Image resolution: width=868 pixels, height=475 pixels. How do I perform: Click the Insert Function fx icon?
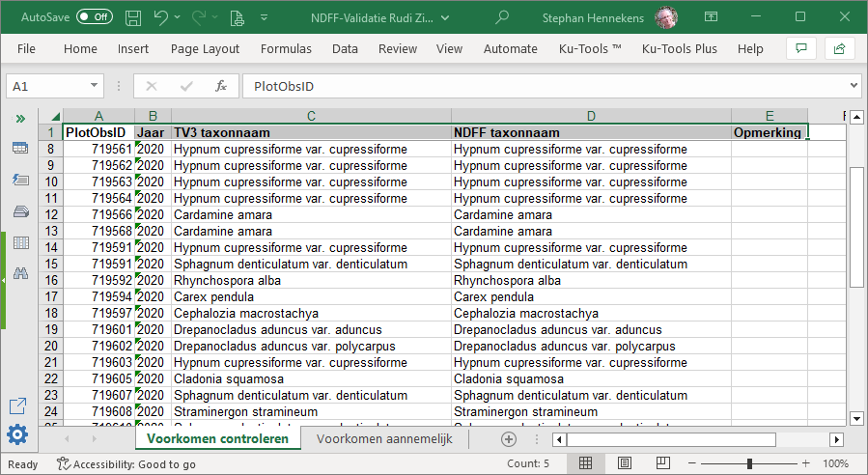[220, 86]
